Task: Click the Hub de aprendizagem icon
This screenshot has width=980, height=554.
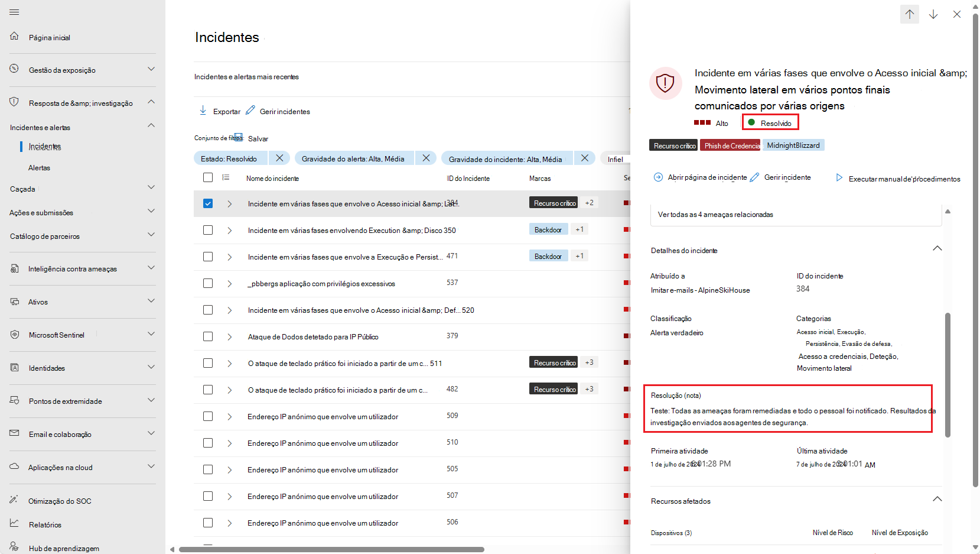Action: pos(15,547)
